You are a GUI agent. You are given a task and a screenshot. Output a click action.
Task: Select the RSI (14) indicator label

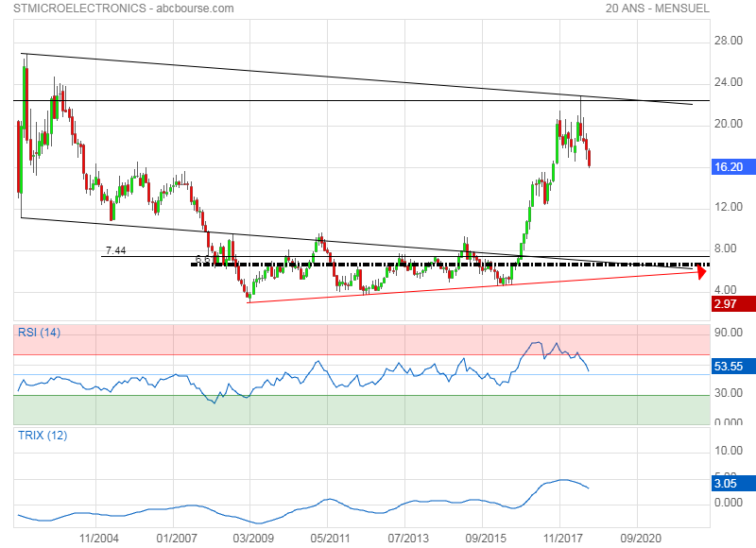coord(40,332)
